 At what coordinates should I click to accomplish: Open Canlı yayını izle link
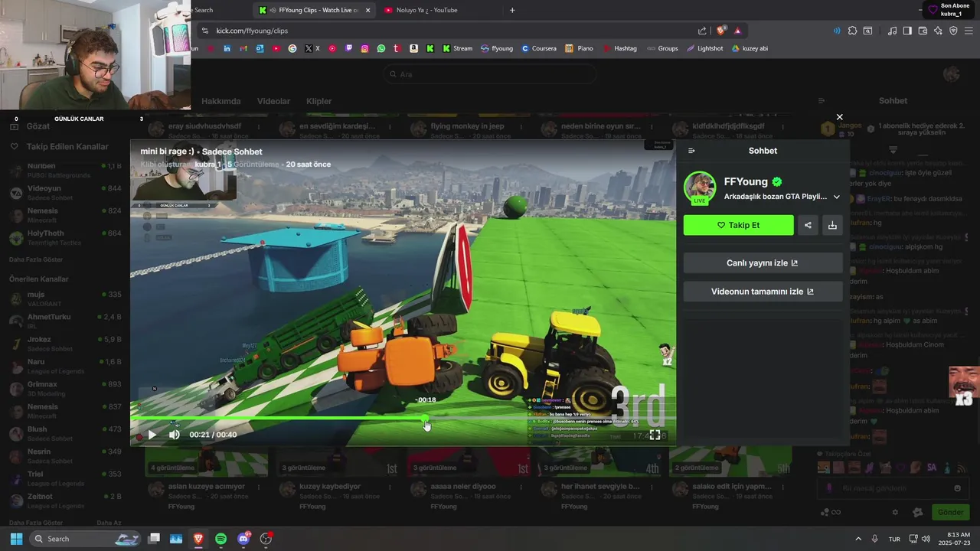[763, 262]
